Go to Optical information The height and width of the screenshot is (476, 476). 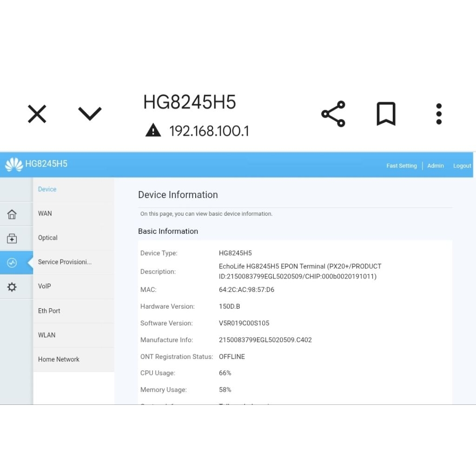point(48,238)
